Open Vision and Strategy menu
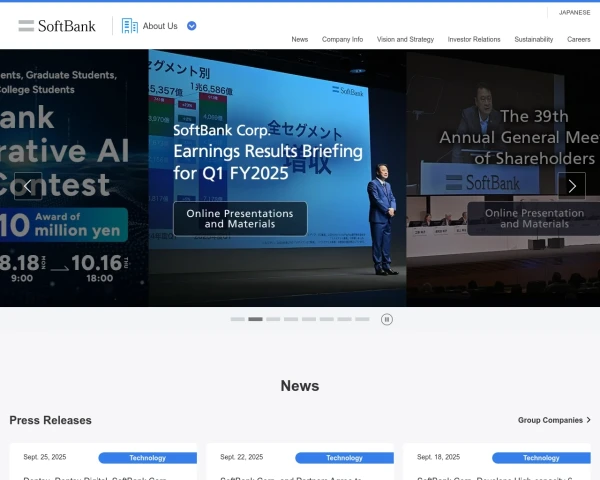 click(405, 39)
